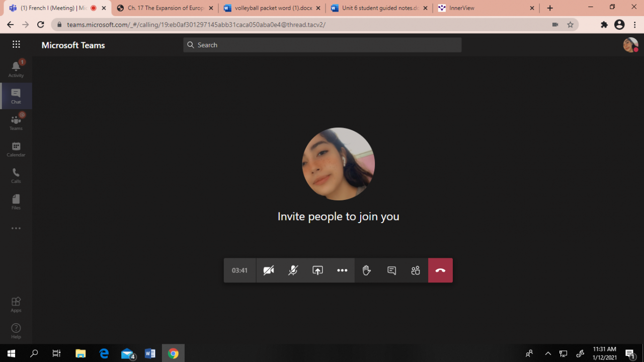Viewport: 644px width, 362px height.
Task: Switch to the Ch. 17 The Expansion of Europe tab
Action: 166,8
